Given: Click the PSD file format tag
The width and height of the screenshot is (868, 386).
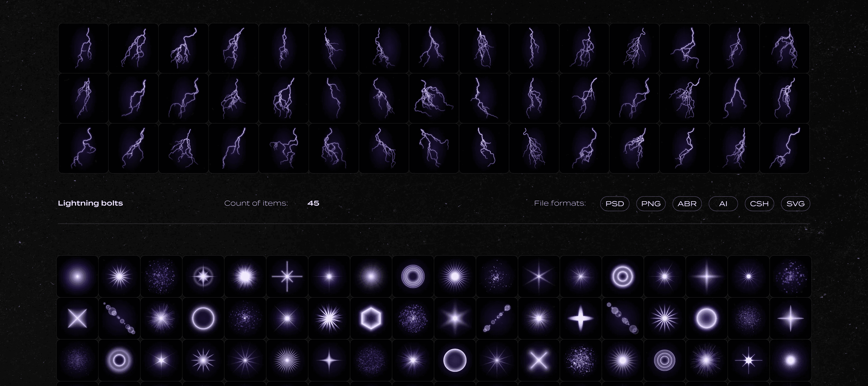Looking at the screenshot, I should (x=615, y=204).
